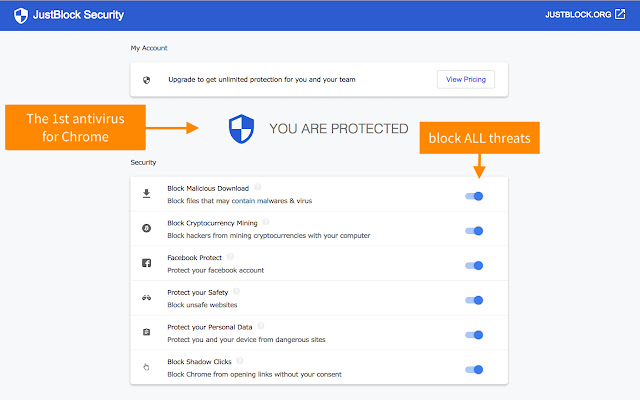Toggle Block Shadow Clicks switch

(474, 369)
